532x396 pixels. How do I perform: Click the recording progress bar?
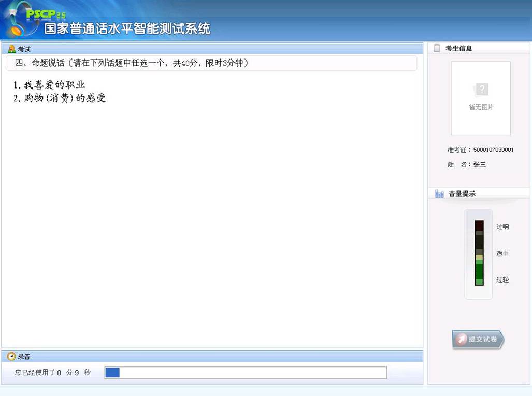coord(246,372)
